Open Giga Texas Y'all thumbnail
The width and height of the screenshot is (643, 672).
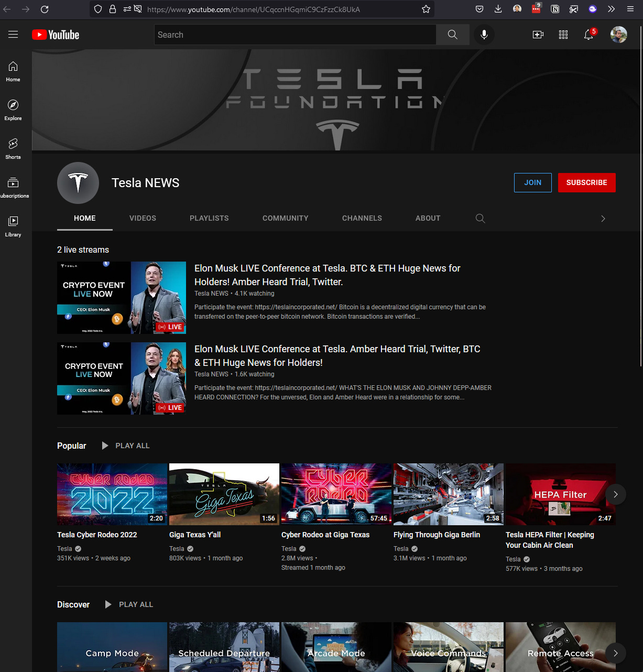pos(224,494)
